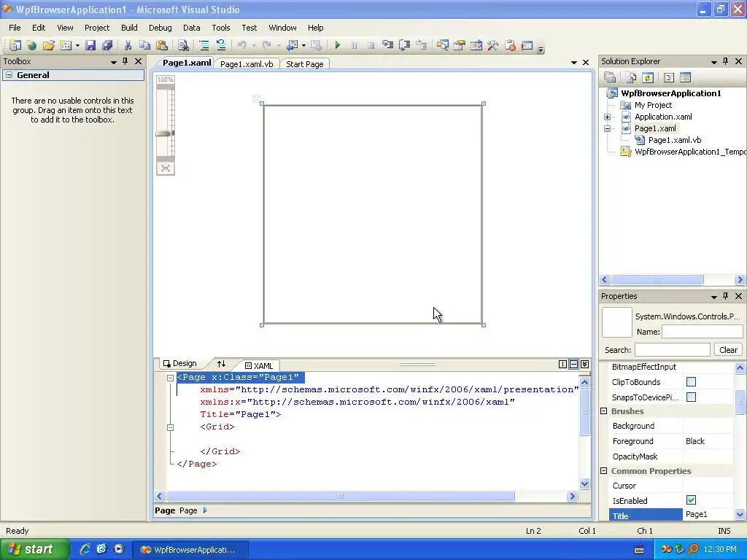Collapse the Page1.xaml tree node
Image resolution: width=747 pixels, height=560 pixels.
608,128
